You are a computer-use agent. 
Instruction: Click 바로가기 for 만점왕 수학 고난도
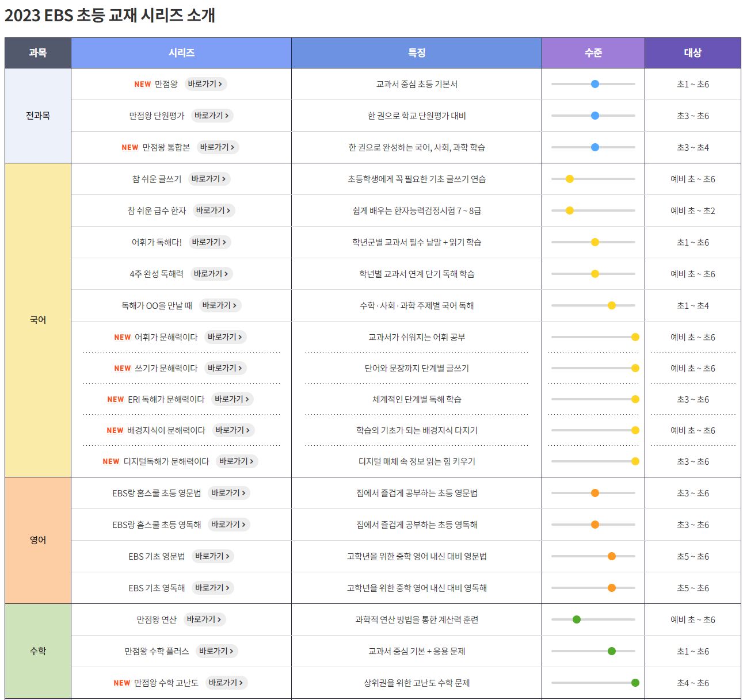tap(226, 683)
